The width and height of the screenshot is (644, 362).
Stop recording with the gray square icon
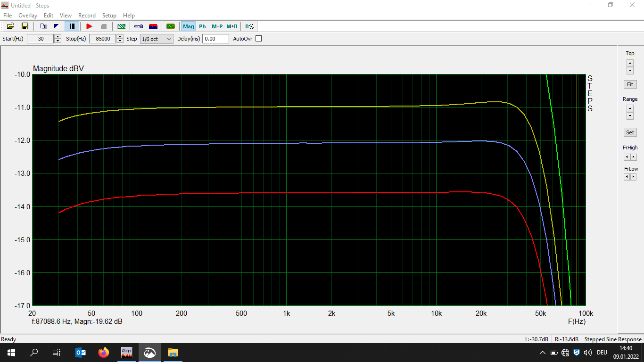coord(104,26)
